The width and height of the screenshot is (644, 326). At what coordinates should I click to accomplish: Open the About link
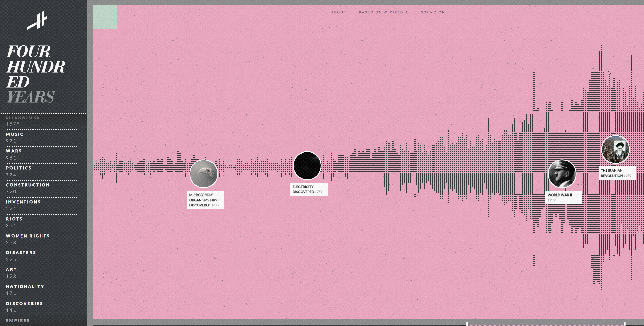tap(339, 12)
